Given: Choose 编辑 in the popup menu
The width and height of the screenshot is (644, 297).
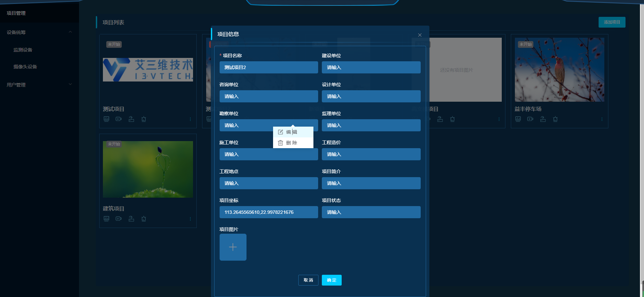Looking at the screenshot, I should (x=293, y=132).
